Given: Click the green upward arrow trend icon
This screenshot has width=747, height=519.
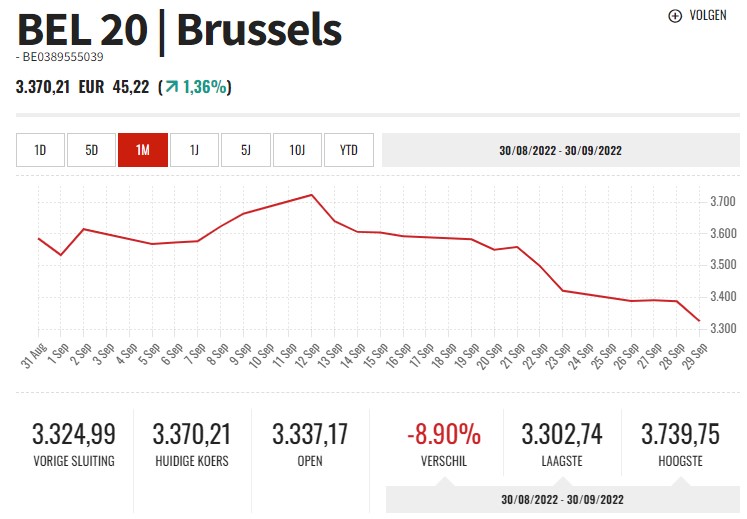Looking at the screenshot, I should coord(171,87).
